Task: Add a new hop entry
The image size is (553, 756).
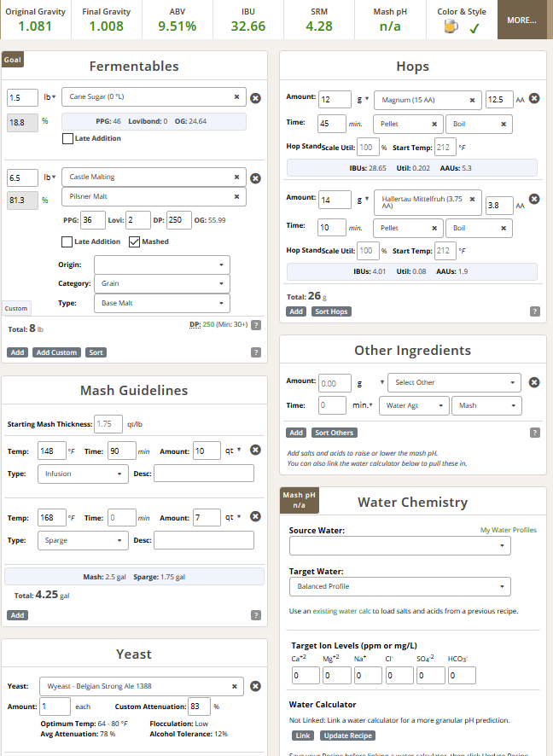Action: click(296, 311)
